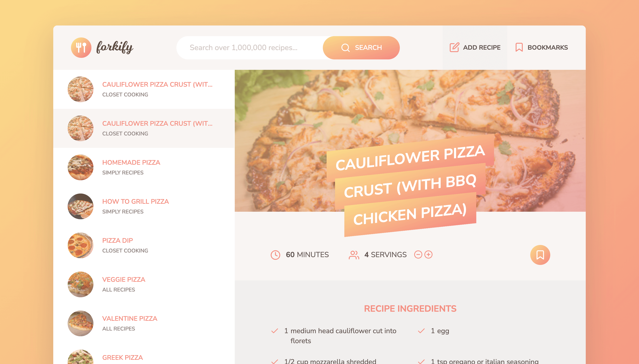
Task: Click the Search button
Action: click(x=361, y=47)
